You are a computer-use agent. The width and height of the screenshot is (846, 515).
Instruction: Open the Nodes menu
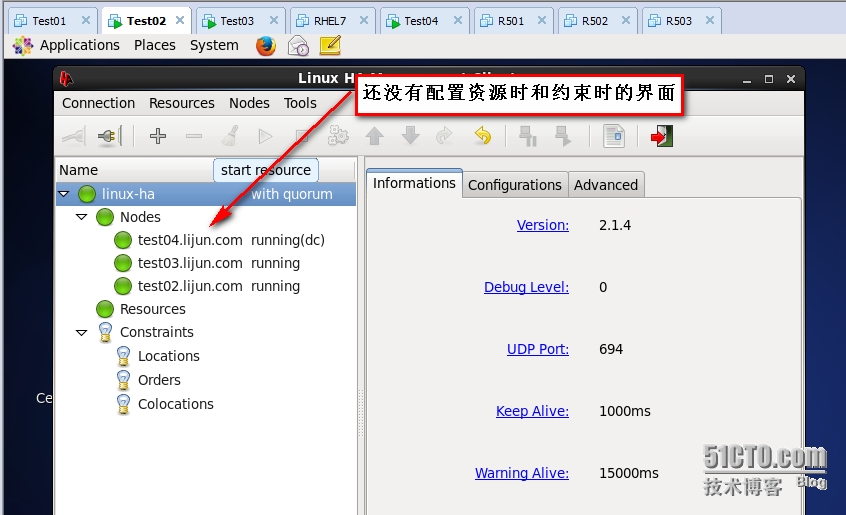[x=249, y=103]
